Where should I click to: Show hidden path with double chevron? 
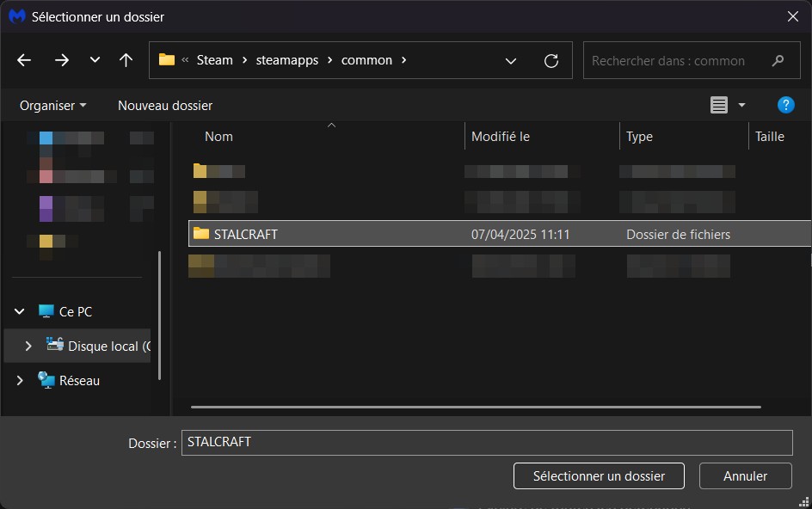[185, 60]
